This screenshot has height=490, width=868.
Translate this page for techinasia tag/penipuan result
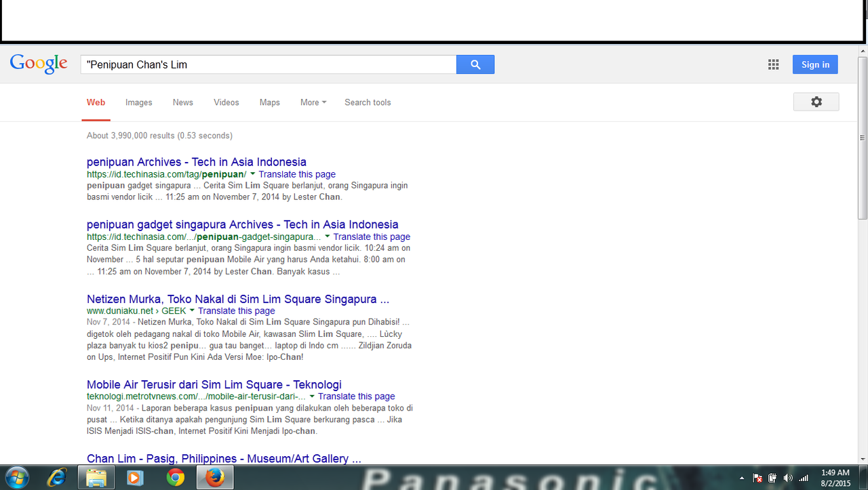point(297,174)
